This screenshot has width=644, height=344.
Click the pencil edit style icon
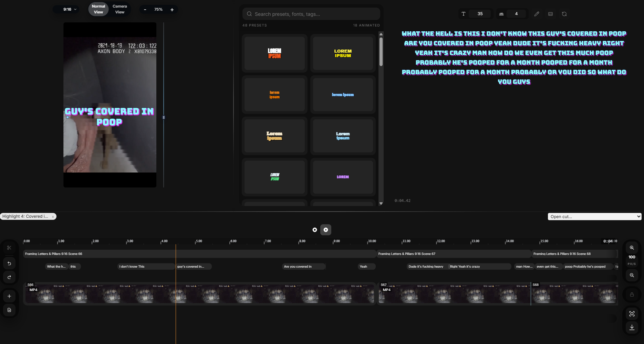click(537, 14)
